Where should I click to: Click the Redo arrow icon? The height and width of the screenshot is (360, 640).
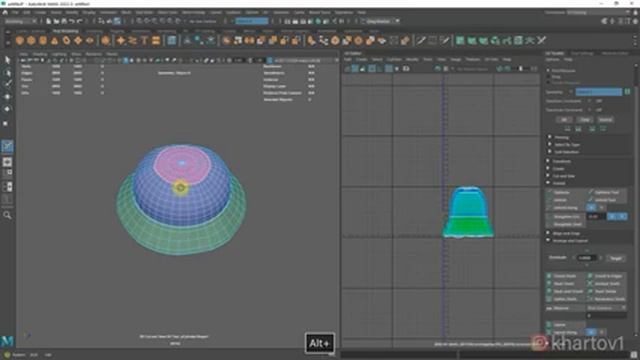80,21
